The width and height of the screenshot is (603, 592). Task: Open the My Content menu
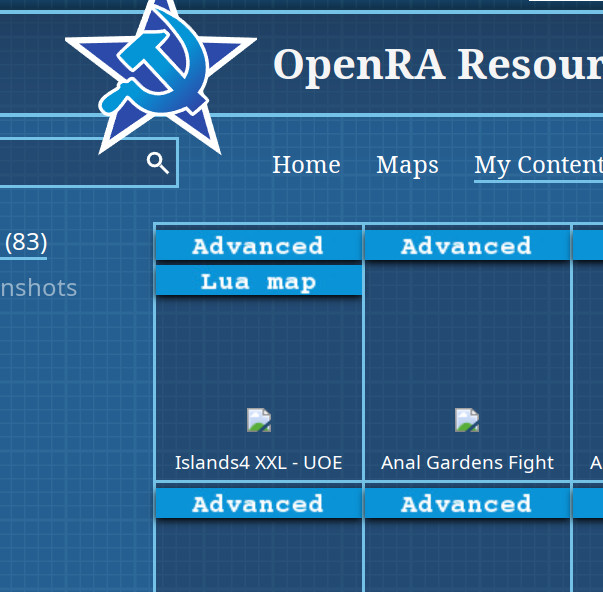click(537, 165)
